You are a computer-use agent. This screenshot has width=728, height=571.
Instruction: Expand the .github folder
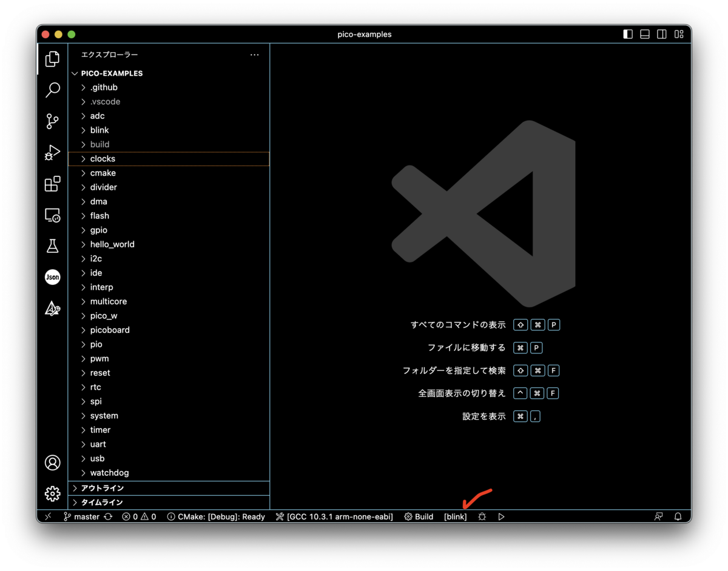(169, 87)
